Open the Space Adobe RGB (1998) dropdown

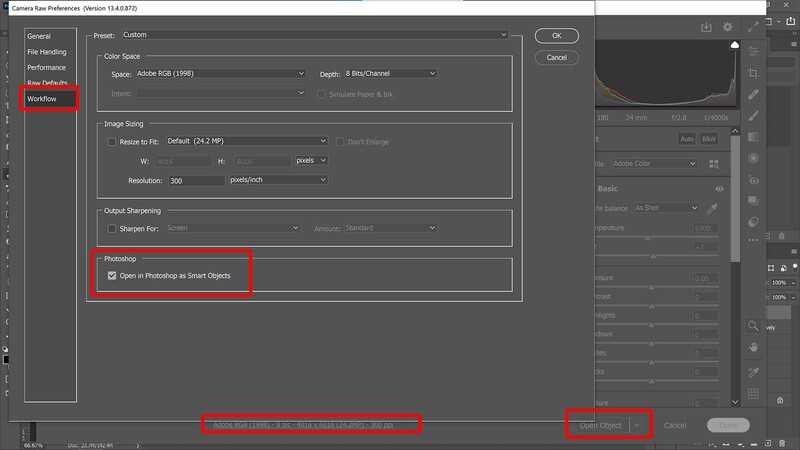(x=221, y=73)
